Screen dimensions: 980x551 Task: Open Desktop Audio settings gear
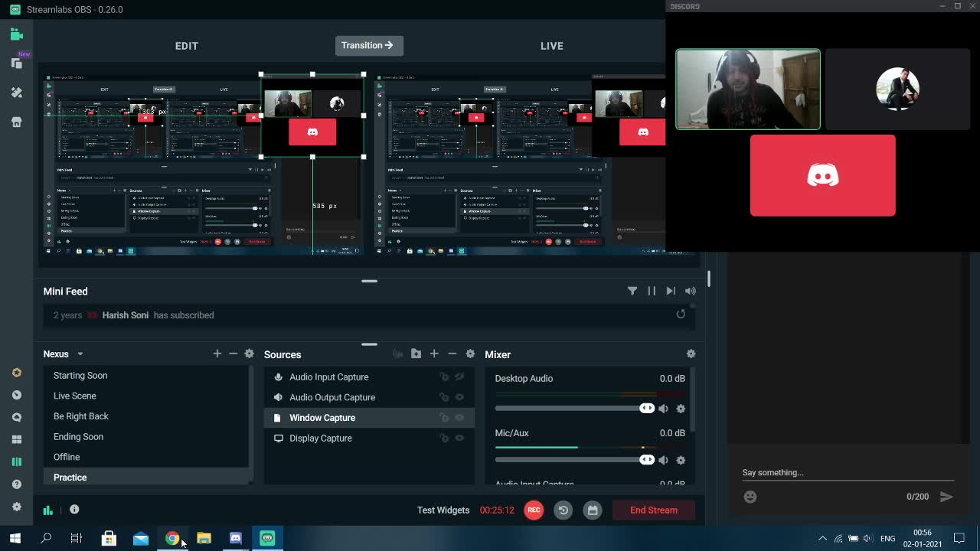tap(681, 409)
